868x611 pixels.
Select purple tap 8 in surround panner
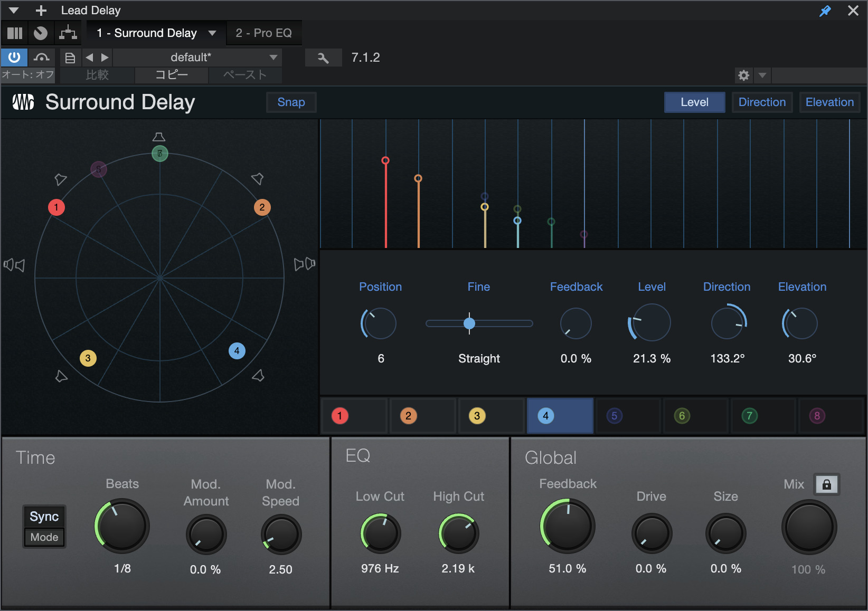click(x=99, y=169)
